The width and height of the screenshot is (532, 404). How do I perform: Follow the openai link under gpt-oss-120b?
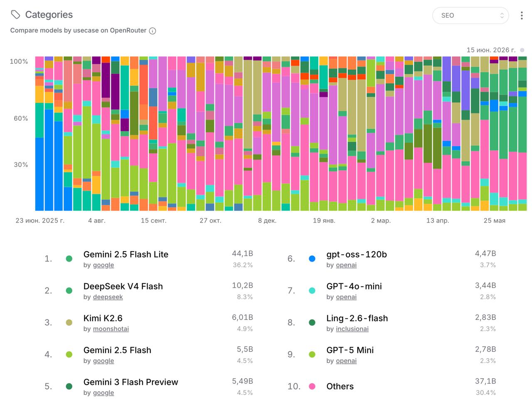346,265
